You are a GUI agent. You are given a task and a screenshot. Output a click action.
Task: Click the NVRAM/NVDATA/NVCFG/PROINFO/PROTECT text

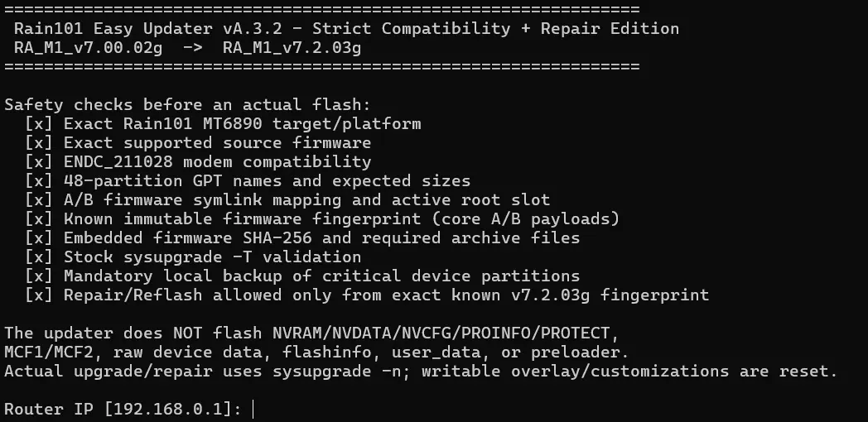coord(441,333)
